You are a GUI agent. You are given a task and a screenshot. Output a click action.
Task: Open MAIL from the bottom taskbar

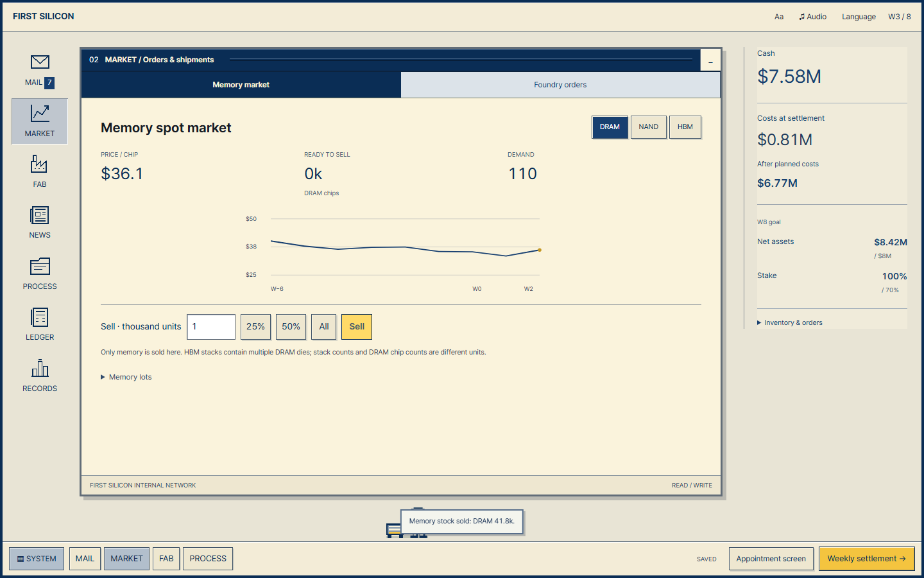pyautogui.click(x=85, y=559)
